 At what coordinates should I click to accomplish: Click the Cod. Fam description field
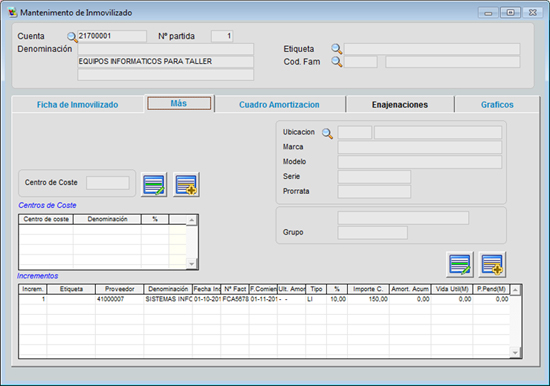tap(453, 62)
